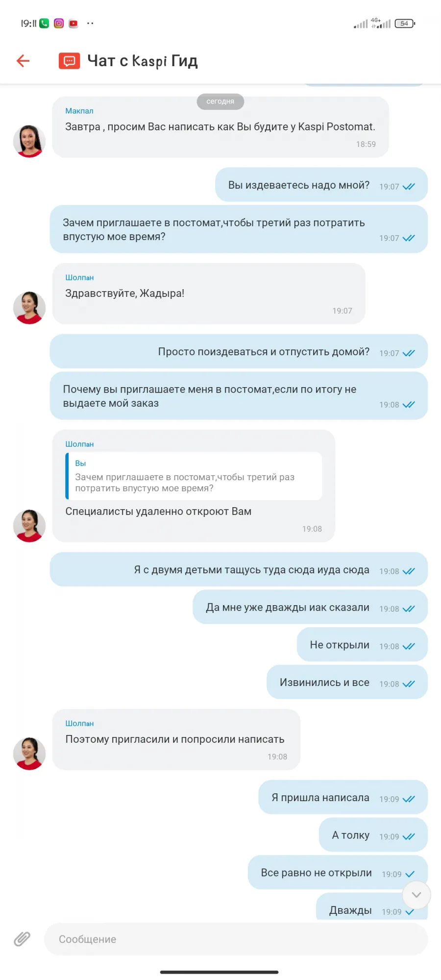The height and width of the screenshot is (980, 441).
Task: Tap the red back arrow
Action: click(x=23, y=61)
